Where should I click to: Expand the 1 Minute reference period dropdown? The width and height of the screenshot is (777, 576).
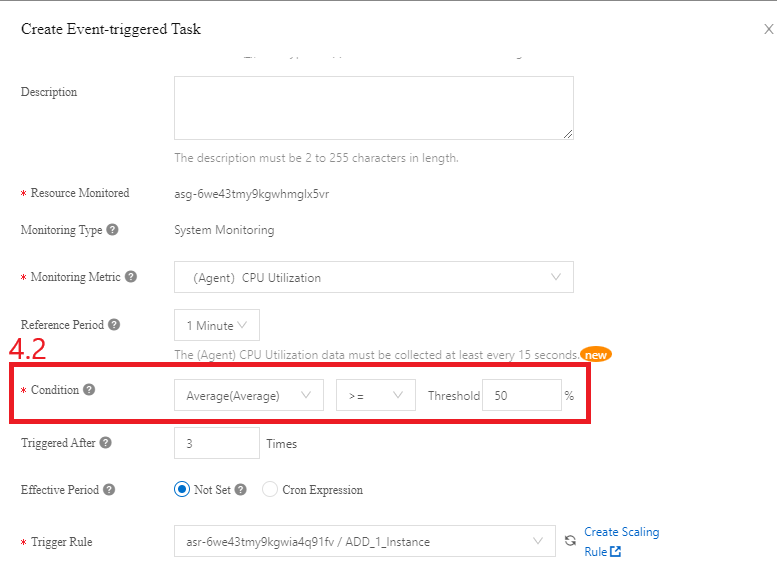(x=216, y=325)
